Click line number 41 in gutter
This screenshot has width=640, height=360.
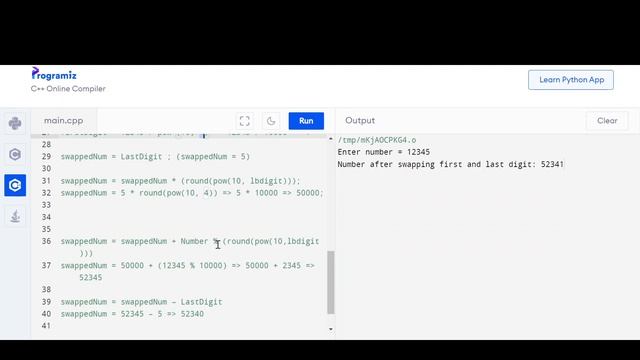(x=46, y=326)
